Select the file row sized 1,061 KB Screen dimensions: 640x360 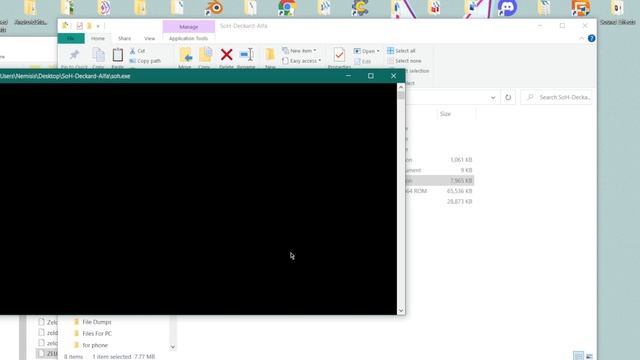pos(439,160)
